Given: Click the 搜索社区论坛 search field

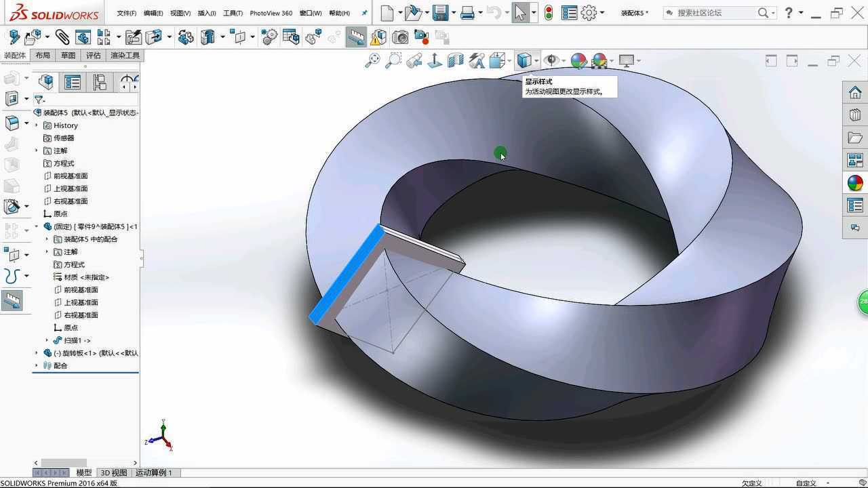Looking at the screenshot, I should pos(715,13).
